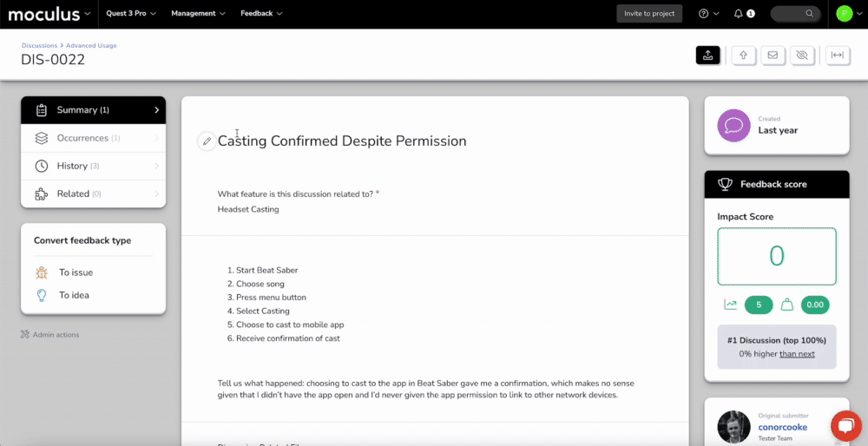Click the 'than next' link
This screenshot has height=446, width=868.
click(x=797, y=354)
